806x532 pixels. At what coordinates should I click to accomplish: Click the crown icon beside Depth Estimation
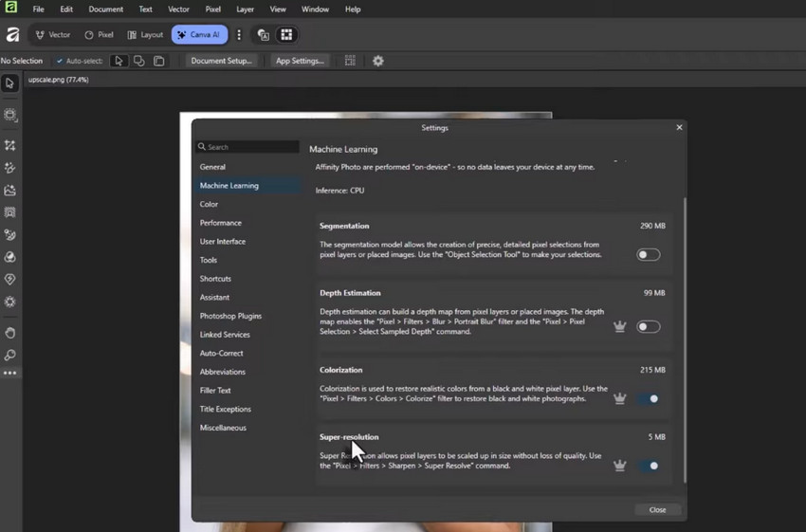(620, 327)
